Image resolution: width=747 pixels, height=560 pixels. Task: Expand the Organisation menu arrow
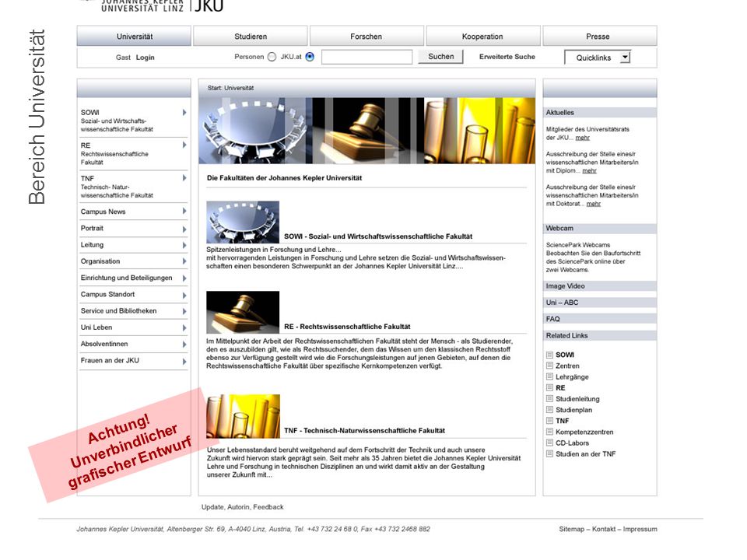[184, 261]
